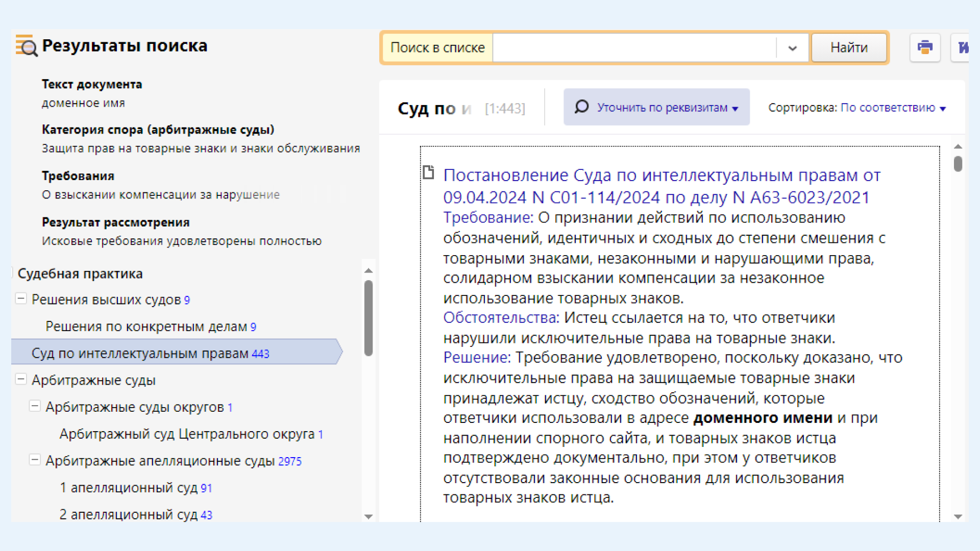Click the tree panel scroll down arrow

[x=369, y=516]
